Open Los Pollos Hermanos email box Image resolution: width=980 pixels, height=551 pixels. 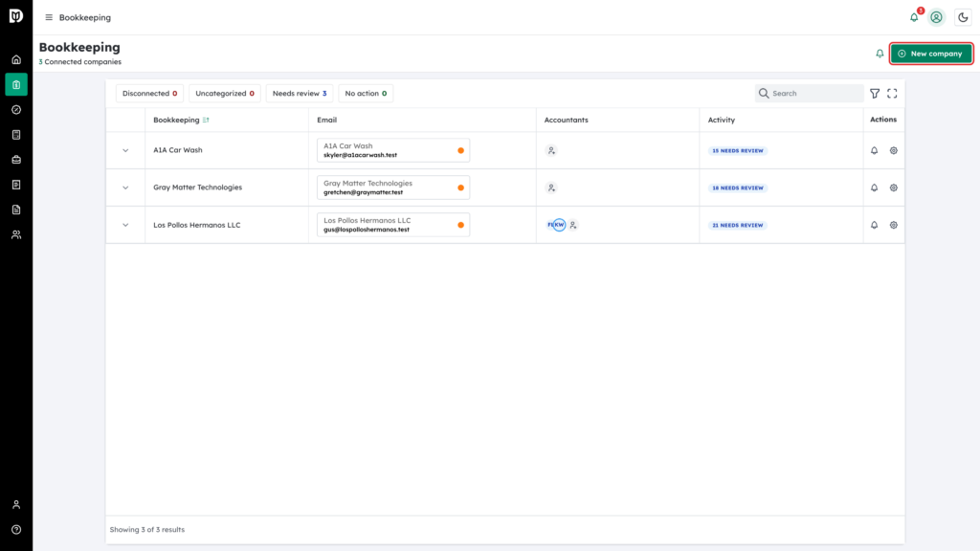click(x=393, y=225)
